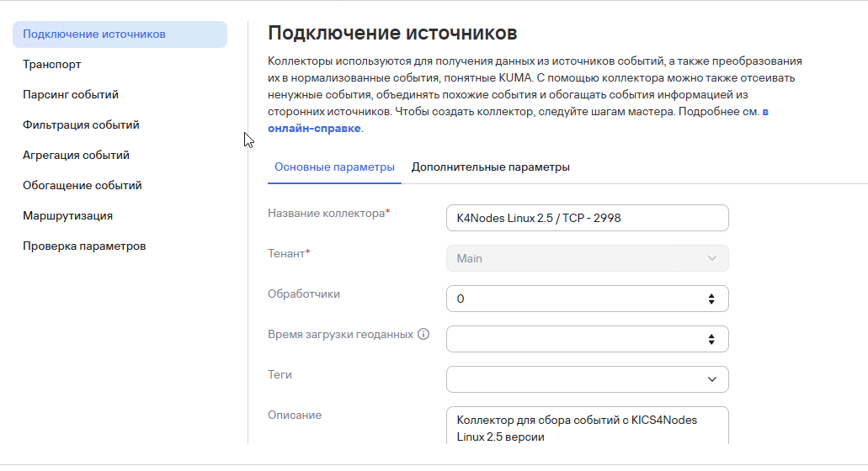The height and width of the screenshot is (471, 868).
Task: Click the Время загрузки геоданных info icon
Action: [423, 334]
